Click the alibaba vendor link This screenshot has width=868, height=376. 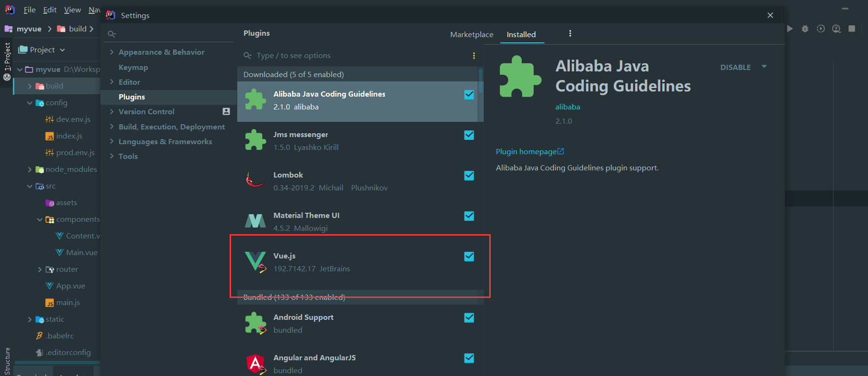tap(567, 107)
